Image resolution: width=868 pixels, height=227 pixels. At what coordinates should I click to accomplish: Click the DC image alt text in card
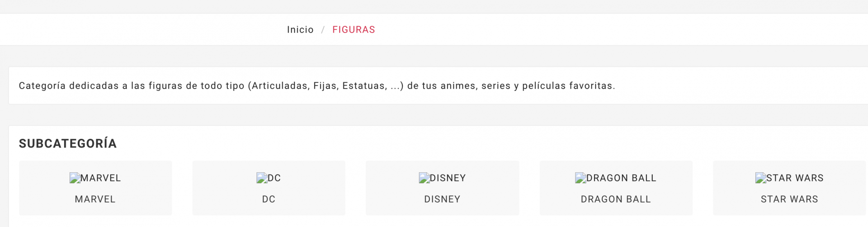point(274,178)
